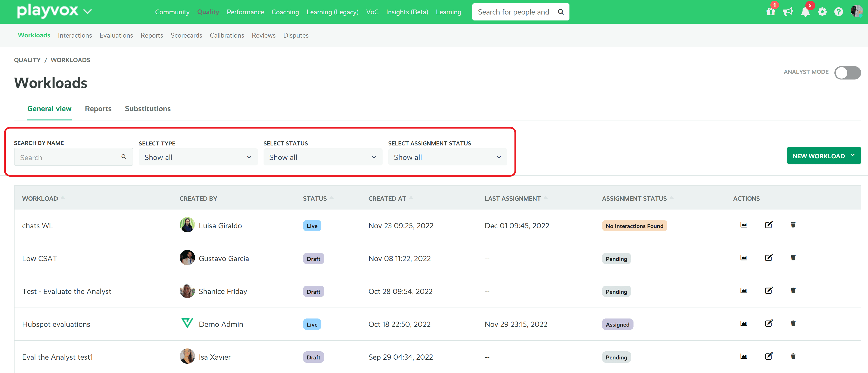The image size is (868, 373).
Task: Click the search magnifier toggle in name field
Action: pos(124,157)
